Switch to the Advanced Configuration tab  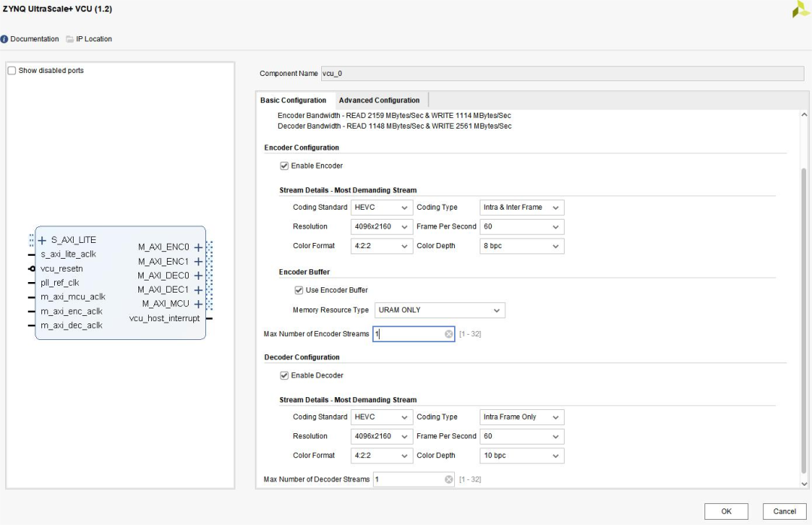click(x=379, y=101)
